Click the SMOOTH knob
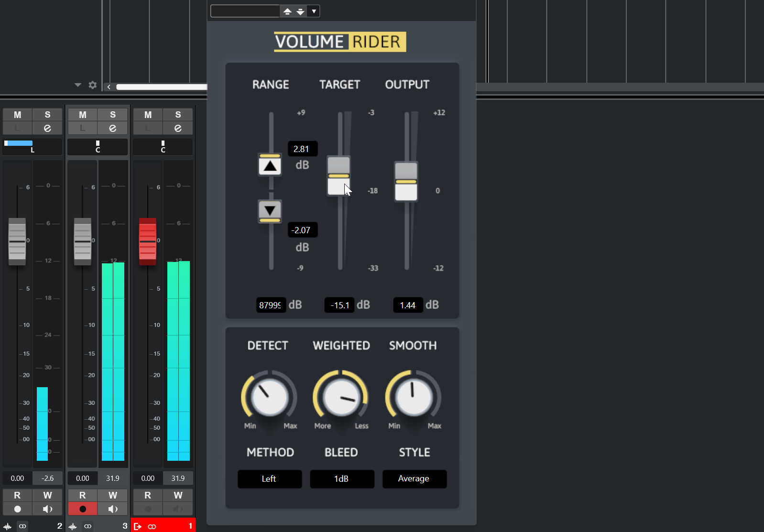The height and width of the screenshot is (532, 764). (x=413, y=397)
